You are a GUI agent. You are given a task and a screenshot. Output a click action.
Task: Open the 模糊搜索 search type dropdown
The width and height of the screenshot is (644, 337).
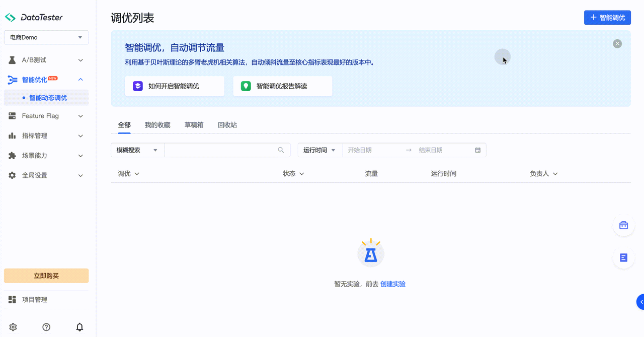(x=137, y=150)
